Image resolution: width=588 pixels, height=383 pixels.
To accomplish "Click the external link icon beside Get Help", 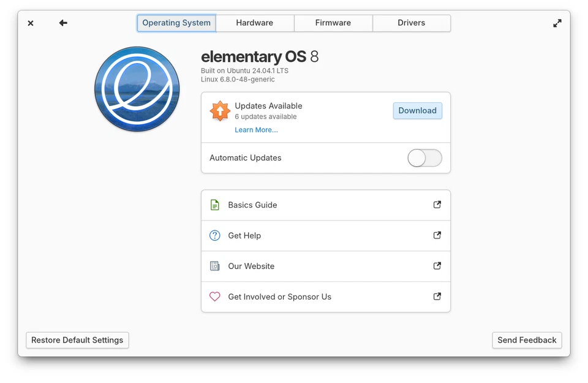I will coord(437,235).
